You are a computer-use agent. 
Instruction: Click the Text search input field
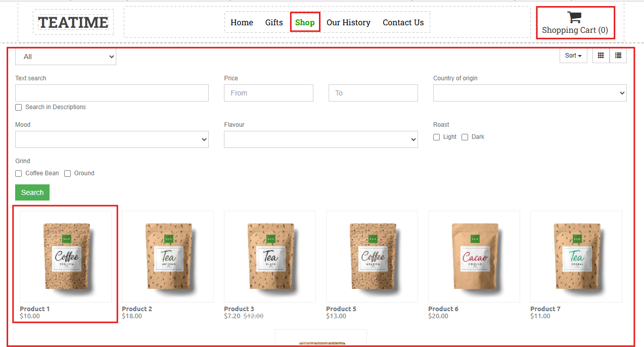tap(112, 93)
